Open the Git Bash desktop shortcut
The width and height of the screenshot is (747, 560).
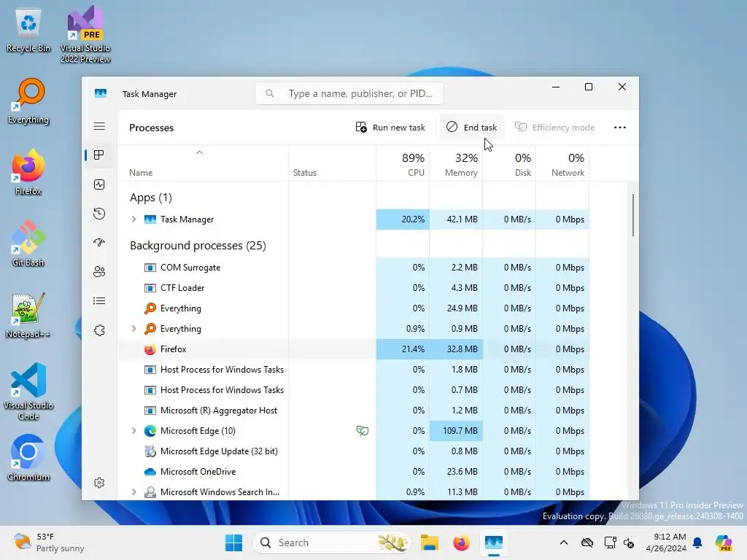pos(28,244)
